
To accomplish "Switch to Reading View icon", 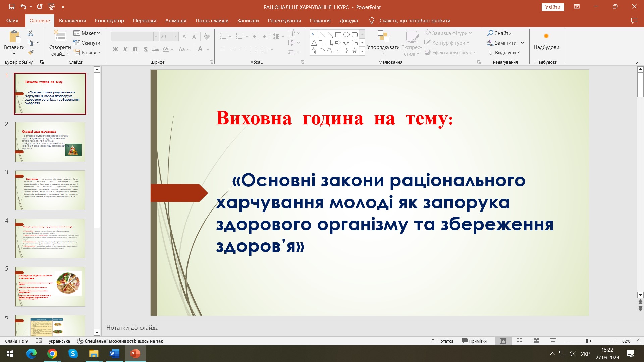I will click(536, 341).
